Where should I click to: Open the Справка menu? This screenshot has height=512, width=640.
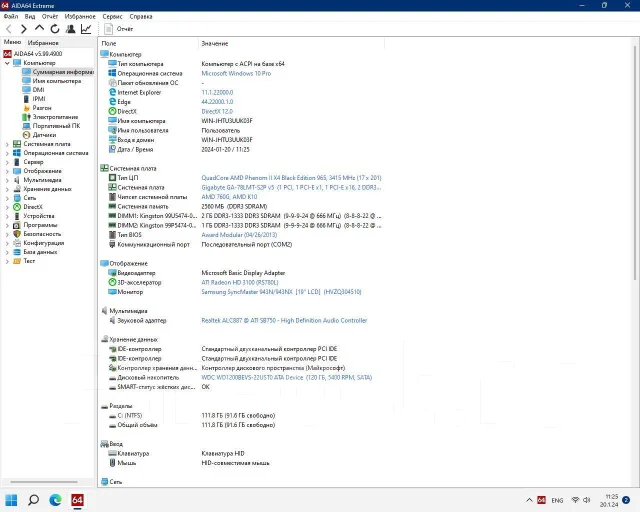141,16
